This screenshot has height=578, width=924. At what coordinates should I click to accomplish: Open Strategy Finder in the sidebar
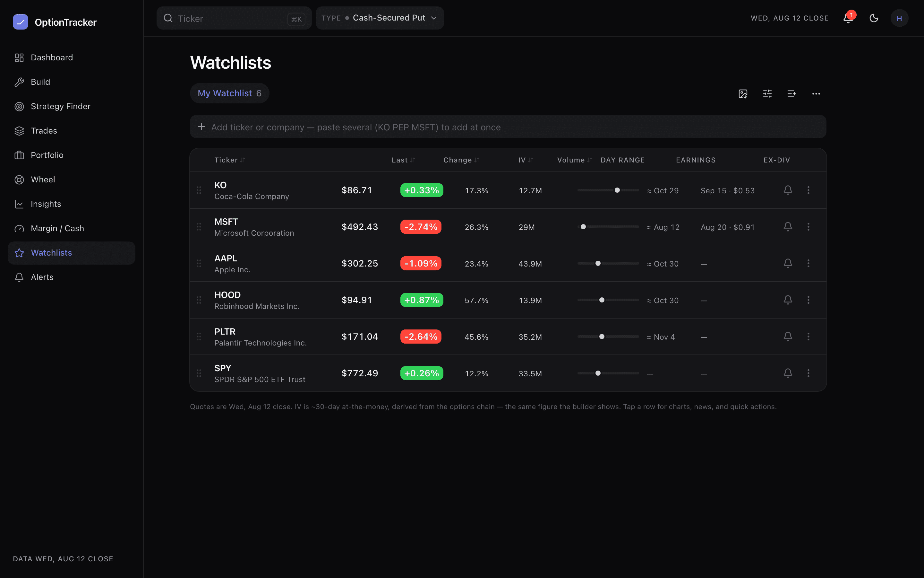pyautogui.click(x=72, y=106)
